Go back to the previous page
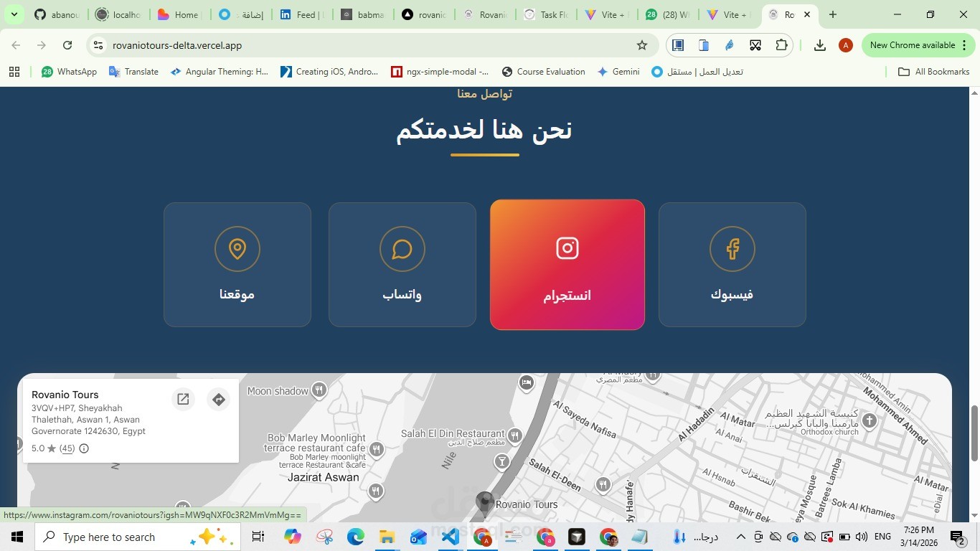980x551 pixels. 16,45
